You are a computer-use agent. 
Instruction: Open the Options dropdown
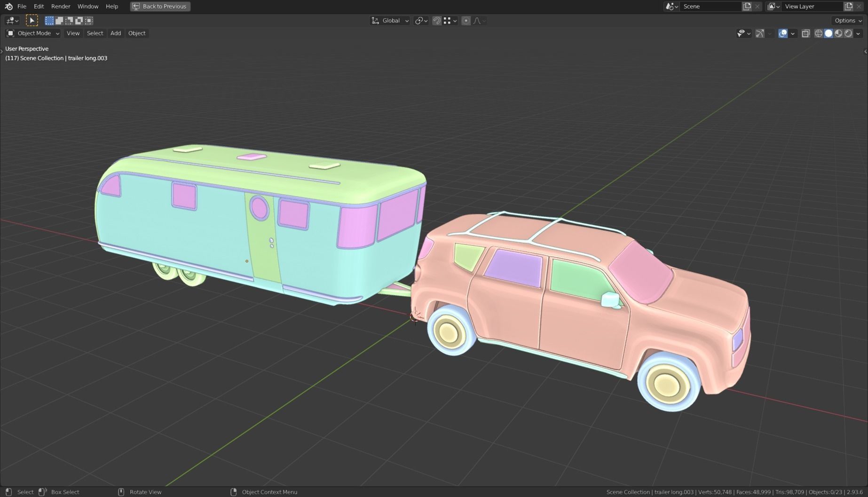pos(848,20)
